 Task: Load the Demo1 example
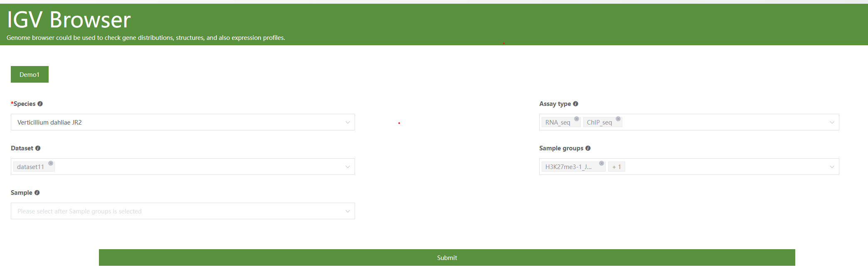point(30,74)
